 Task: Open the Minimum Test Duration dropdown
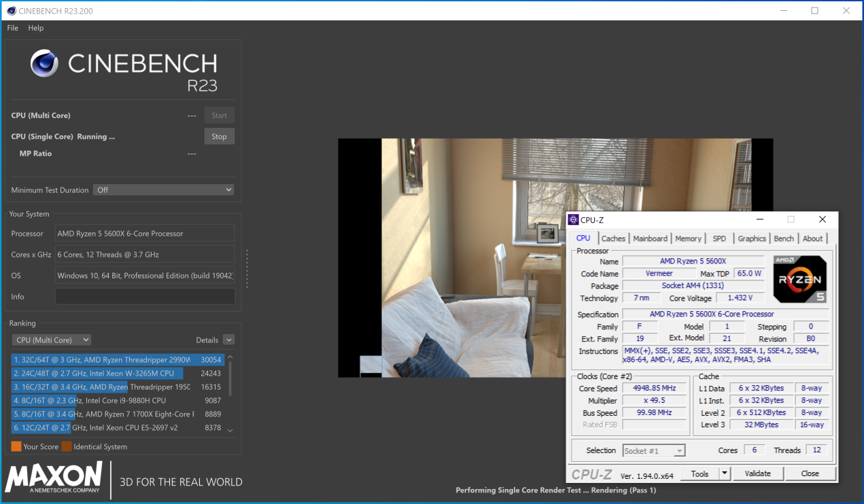[x=164, y=190]
